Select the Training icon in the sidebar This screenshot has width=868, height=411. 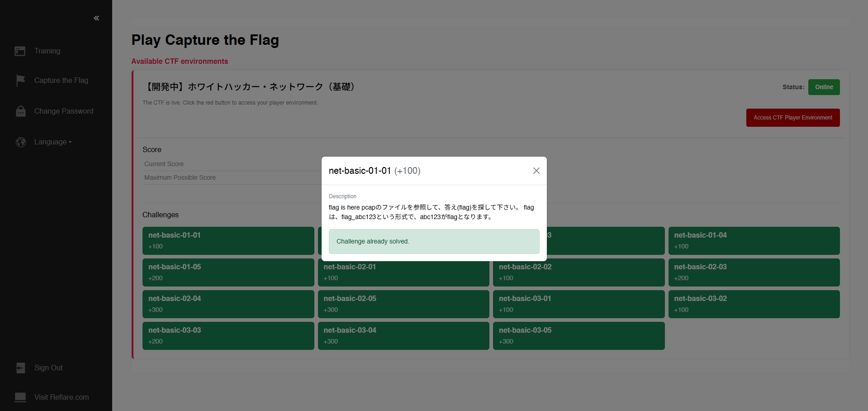(20, 51)
